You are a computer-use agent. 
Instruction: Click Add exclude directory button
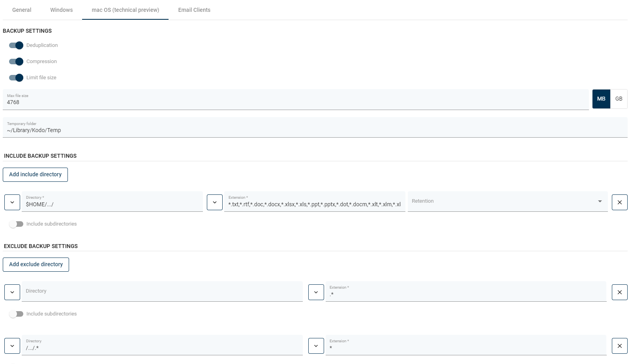(36, 265)
